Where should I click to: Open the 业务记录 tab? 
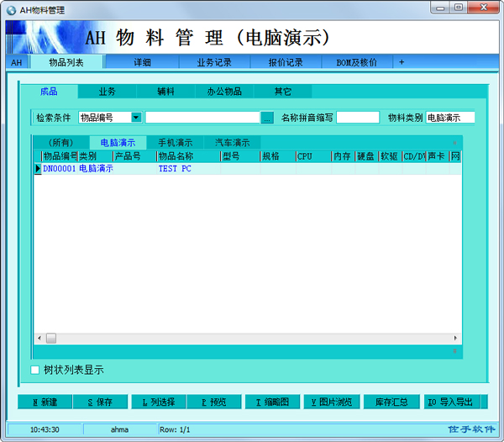tap(214, 62)
